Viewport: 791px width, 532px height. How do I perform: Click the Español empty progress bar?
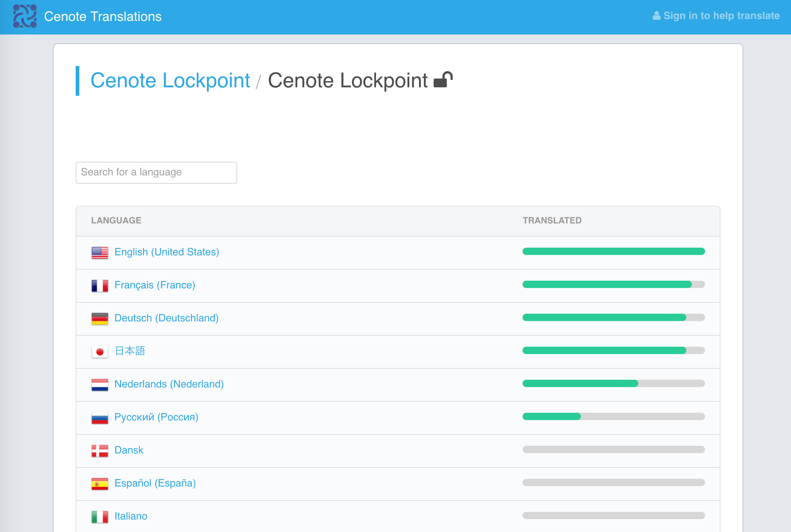point(614,482)
